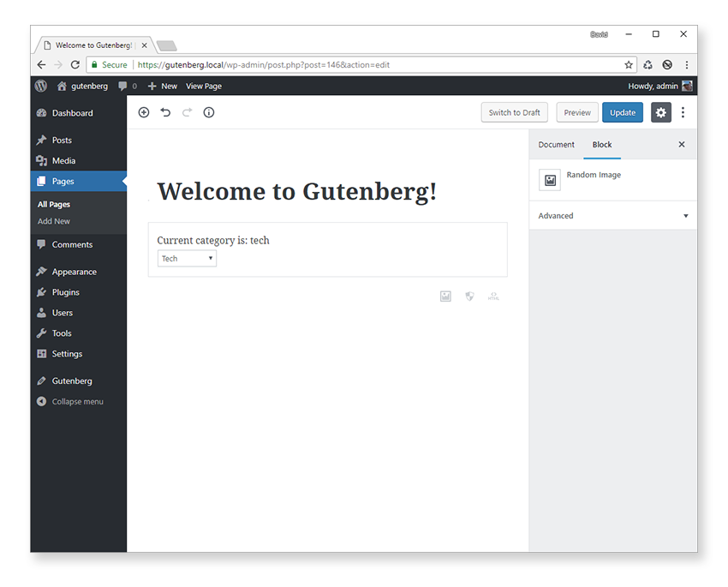This screenshot has height=587, width=728.
Task: Toggle the settings sidebar gear icon
Action: point(660,112)
